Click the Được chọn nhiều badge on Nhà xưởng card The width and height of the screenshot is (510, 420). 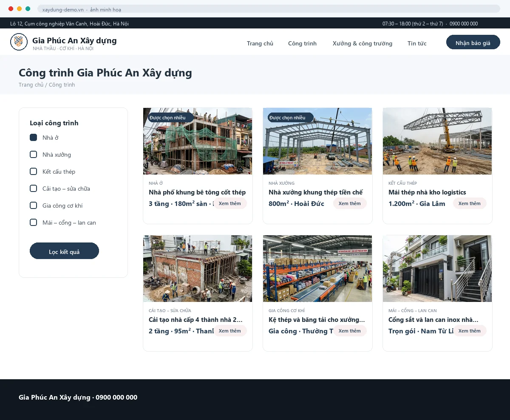coord(291,118)
